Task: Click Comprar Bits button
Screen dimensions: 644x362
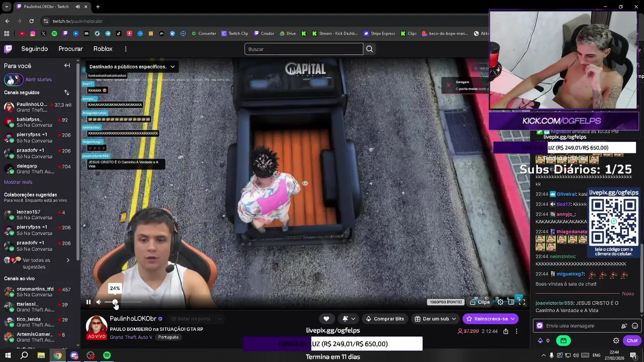Action: click(x=385, y=319)
